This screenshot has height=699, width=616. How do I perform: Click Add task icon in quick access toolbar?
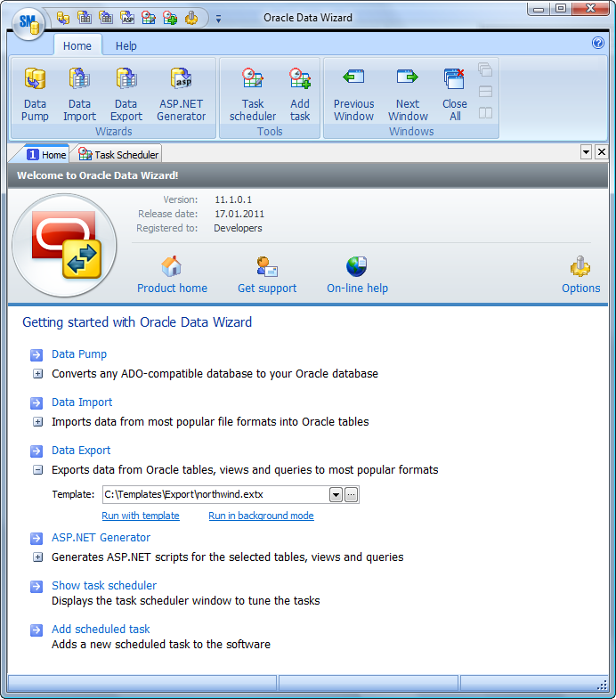coord(170,18)
